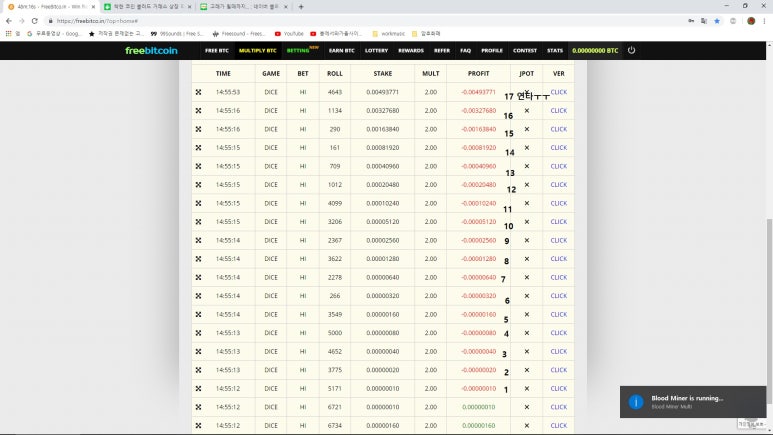Go back using browser back arrow
This screenshot has width=773, height=435.
(9, 21)
